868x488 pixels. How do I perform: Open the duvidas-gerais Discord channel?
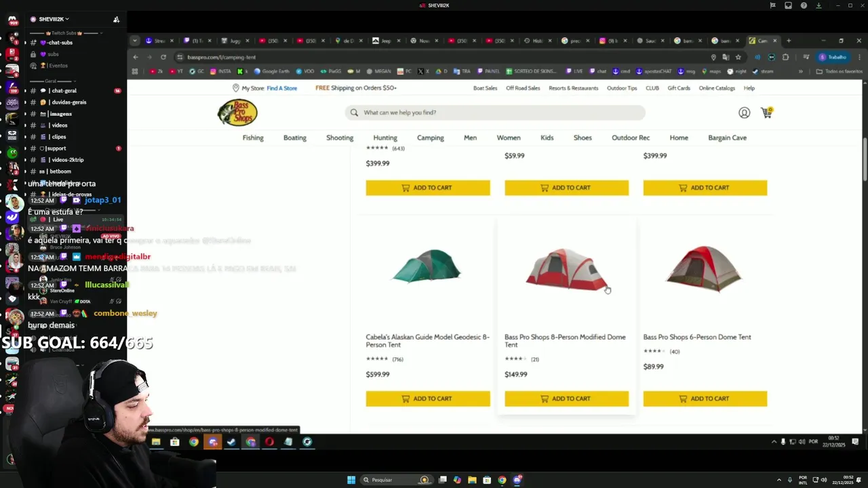click(68, 102)
